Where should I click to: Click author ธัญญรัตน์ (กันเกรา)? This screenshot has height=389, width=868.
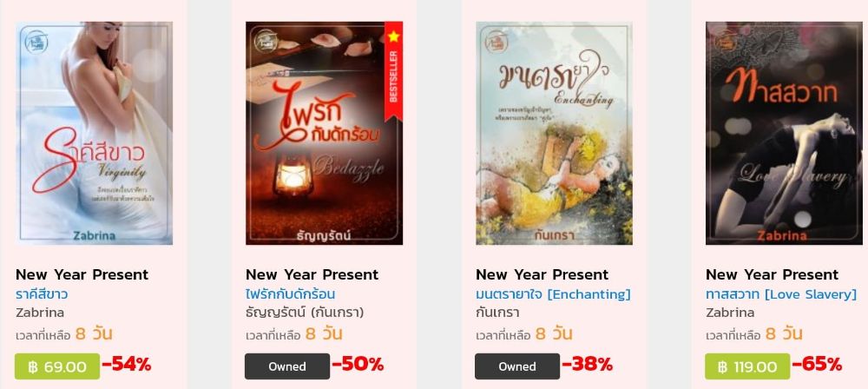305,313
